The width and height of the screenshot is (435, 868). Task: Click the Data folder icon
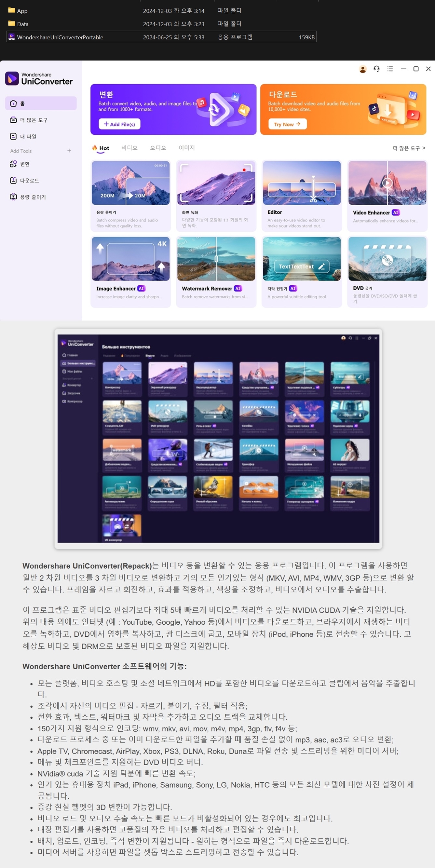(11, 23)
